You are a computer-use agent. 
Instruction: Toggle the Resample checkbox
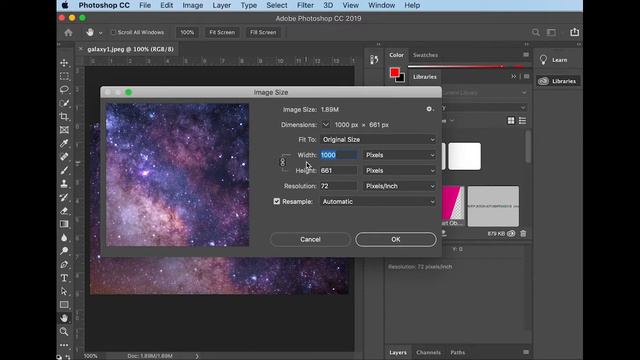277,201
